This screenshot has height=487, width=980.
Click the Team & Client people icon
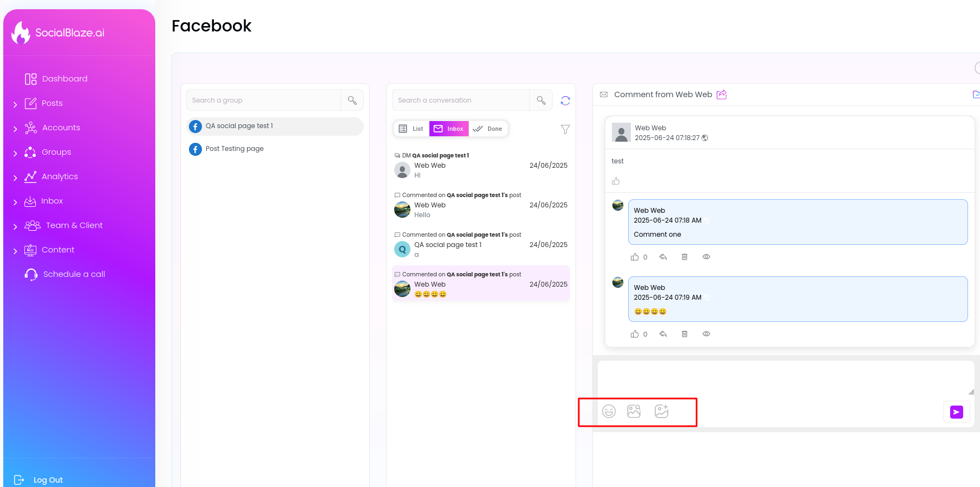tap(33, 225)
